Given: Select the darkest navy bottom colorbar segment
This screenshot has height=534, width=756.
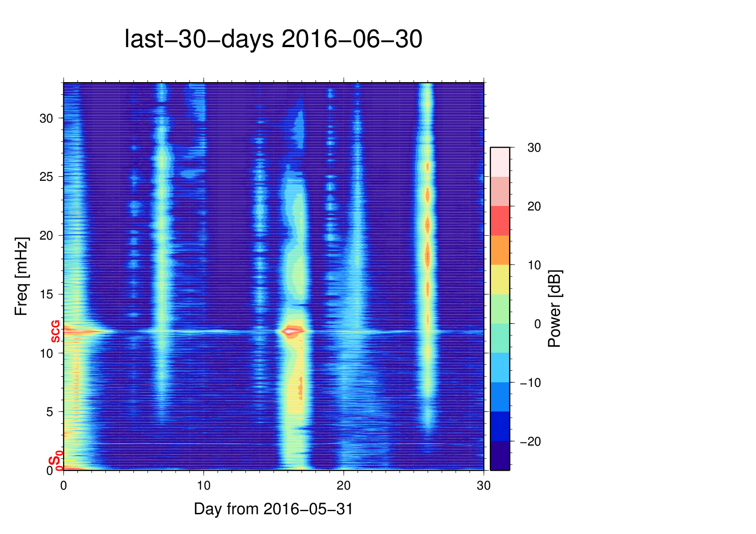Looking at the screenshot, I should tap(500, 455).
